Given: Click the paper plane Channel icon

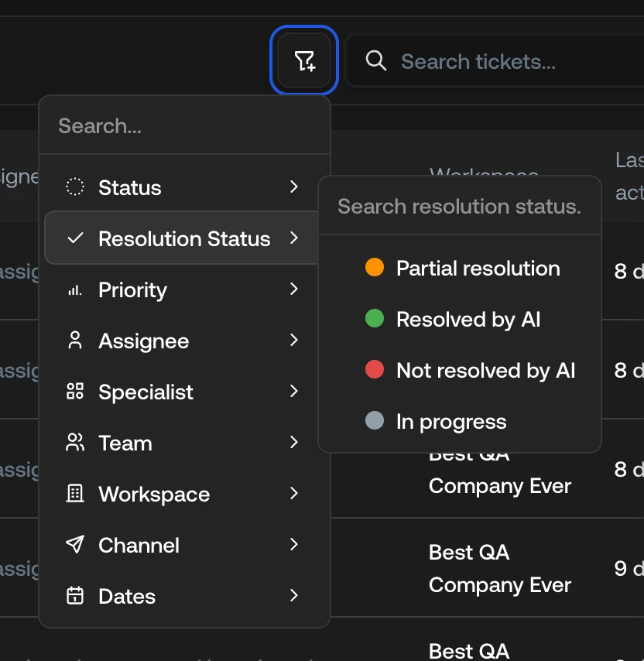Looking at the screenshot, I should click(75, 544).
